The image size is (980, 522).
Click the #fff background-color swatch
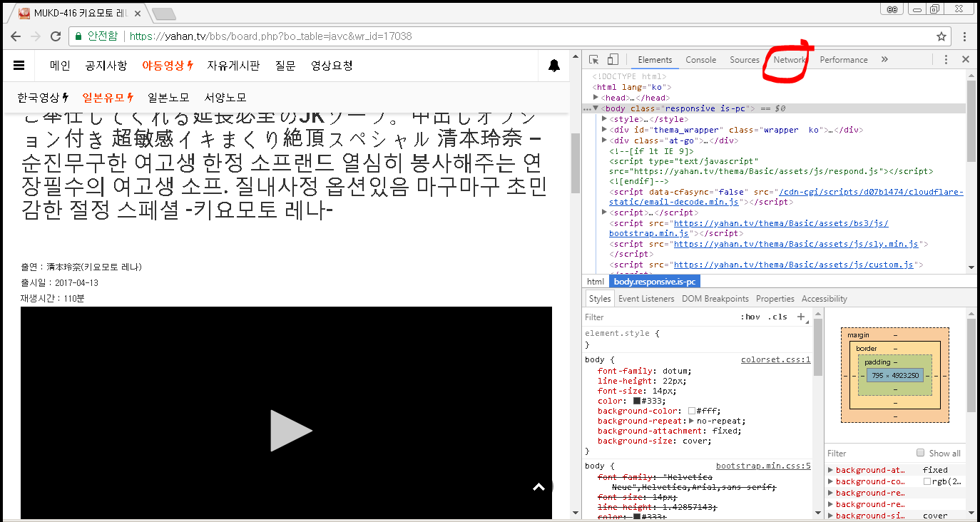[x=692, y=411]
